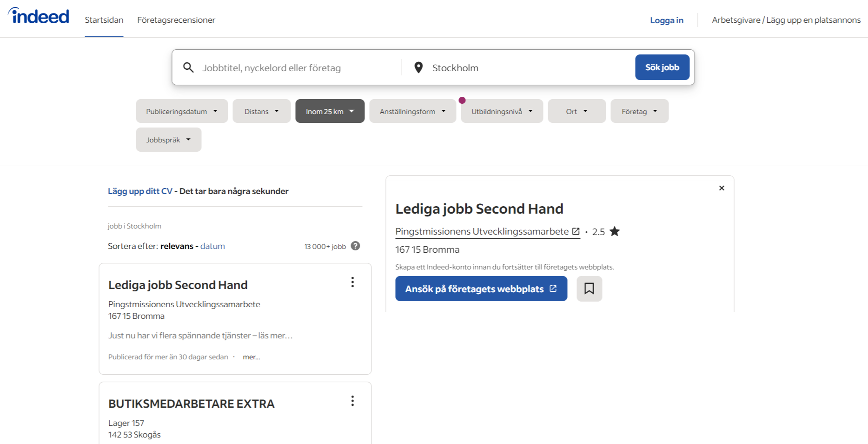Open the Utbildningsnivå filter dropdown
868x444 pixels.
tap(502, 111)
